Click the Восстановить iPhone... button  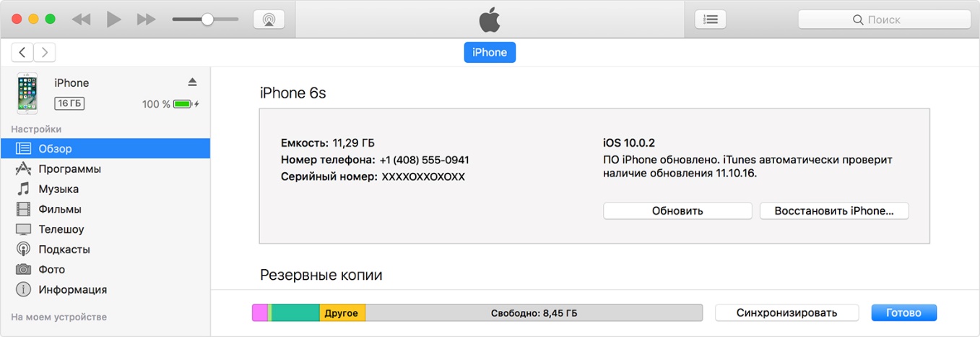click(x=834, y=210)
